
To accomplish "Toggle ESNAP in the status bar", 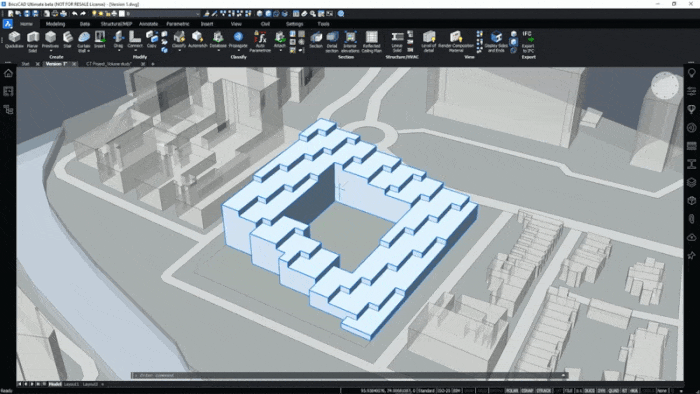I will point(527,391).
